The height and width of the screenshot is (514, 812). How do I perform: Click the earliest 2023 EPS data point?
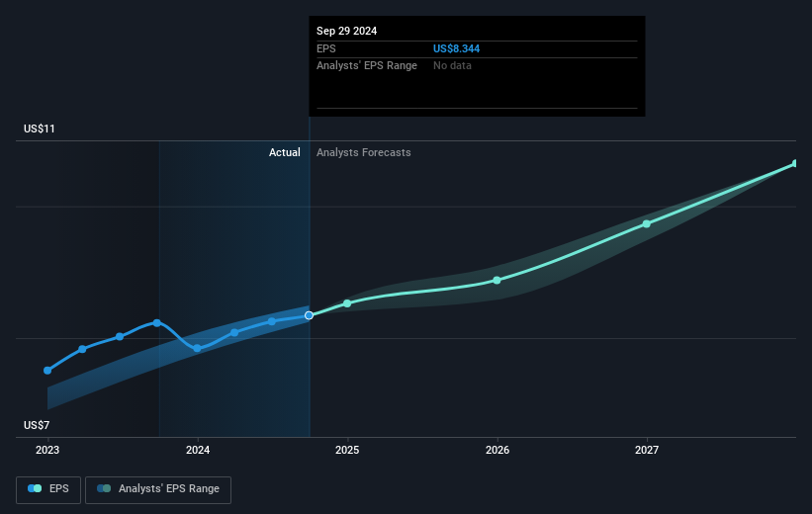[47, 370]
